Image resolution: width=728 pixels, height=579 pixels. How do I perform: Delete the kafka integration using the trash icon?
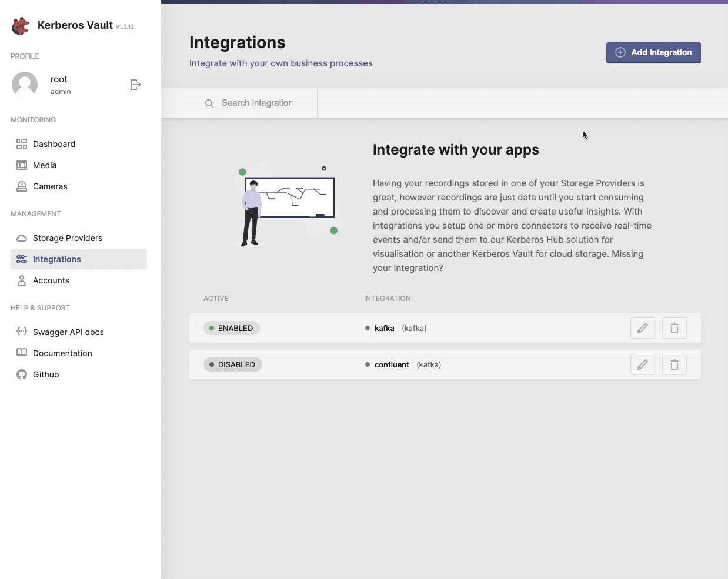(674, 328)
